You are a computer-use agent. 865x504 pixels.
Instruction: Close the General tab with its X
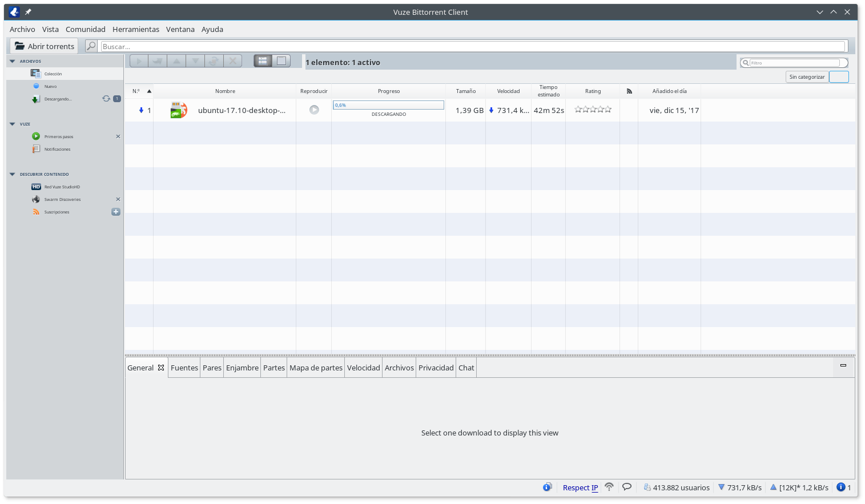point(161,368)
